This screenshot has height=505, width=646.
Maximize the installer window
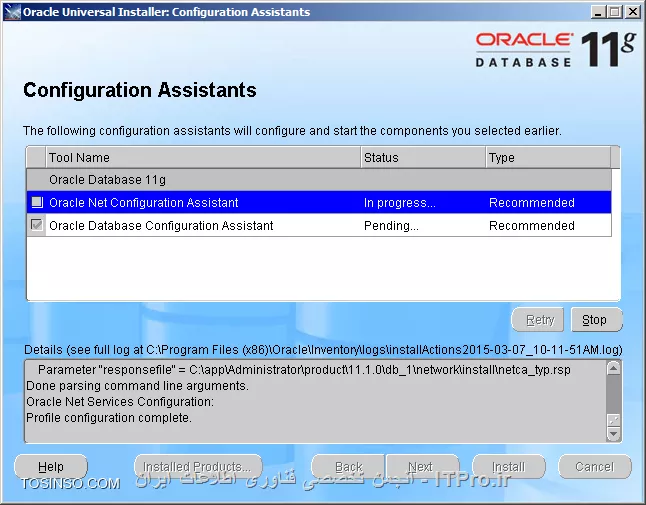point(615,12)
